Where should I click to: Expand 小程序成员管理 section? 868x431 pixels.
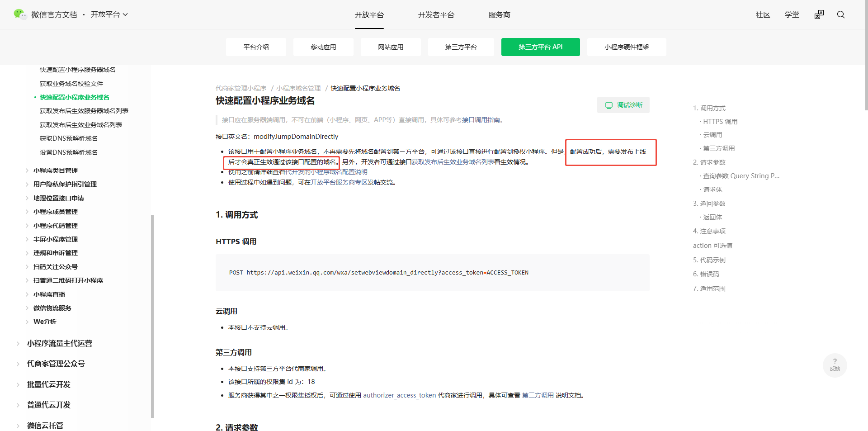(56, 212)
